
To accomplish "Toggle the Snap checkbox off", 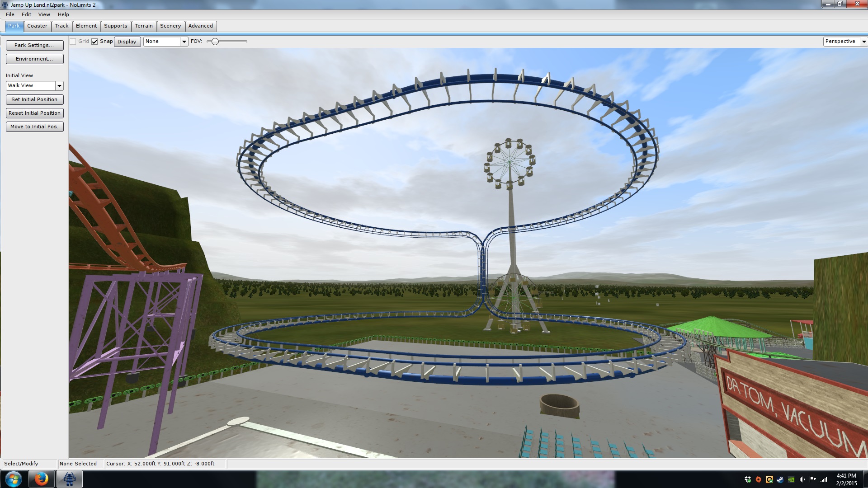I will [x=94, y=42].
